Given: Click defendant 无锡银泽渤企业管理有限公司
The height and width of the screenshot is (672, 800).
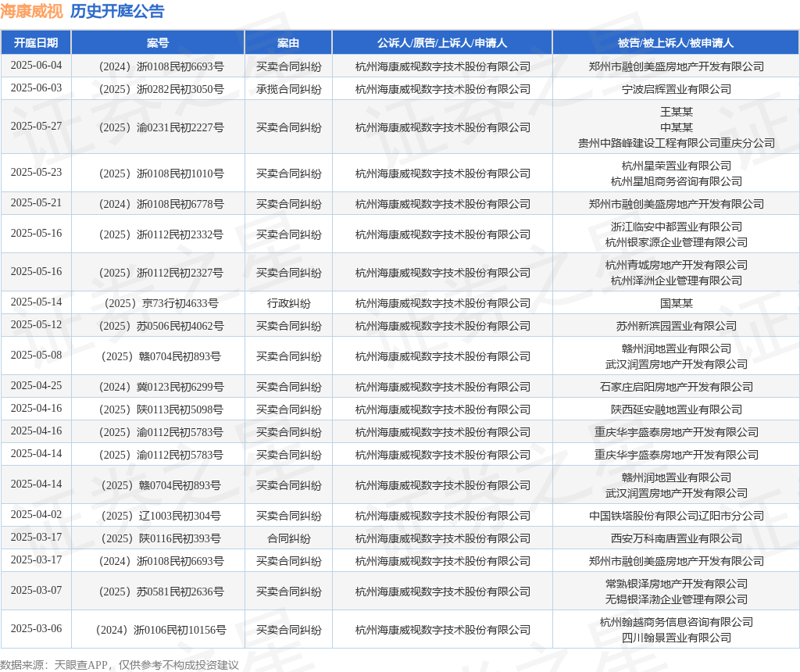Looking at the screenshot, I should tap(677, 599).
